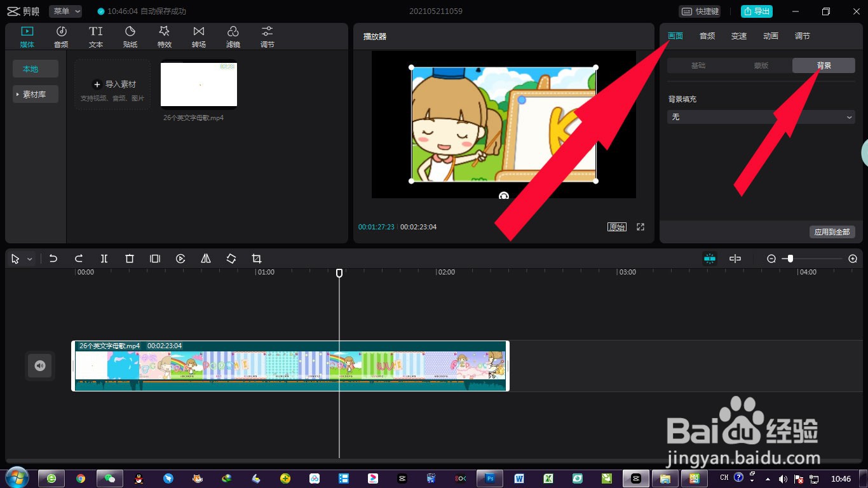This screenshot has width=868, height=488.
Task: Select the 背景 background sub-tab
Action: pos(824,65)
